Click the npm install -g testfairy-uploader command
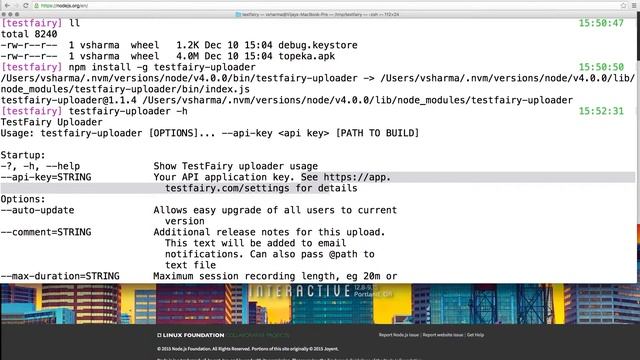Viewport: 640px width, 360px height. 162,67
